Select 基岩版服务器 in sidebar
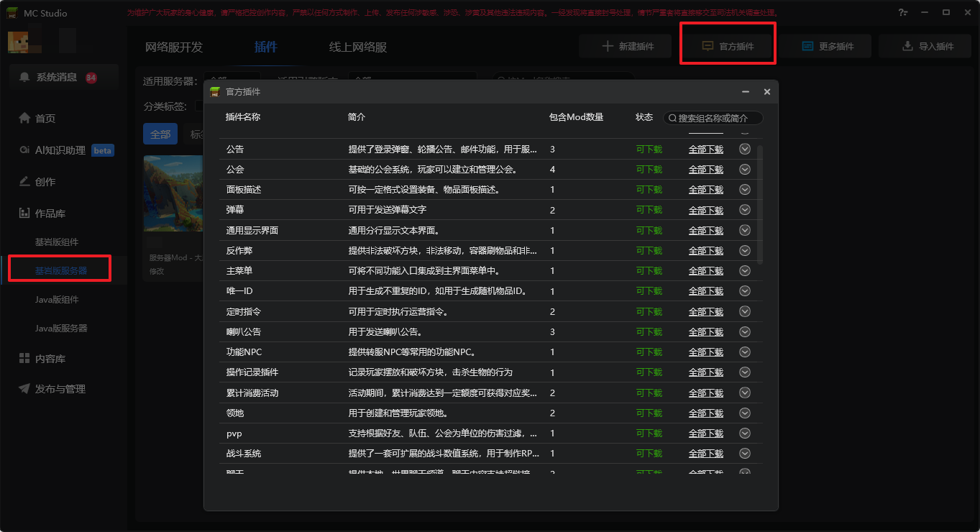This screenshot has width=980, height=532. click(60, 271)
